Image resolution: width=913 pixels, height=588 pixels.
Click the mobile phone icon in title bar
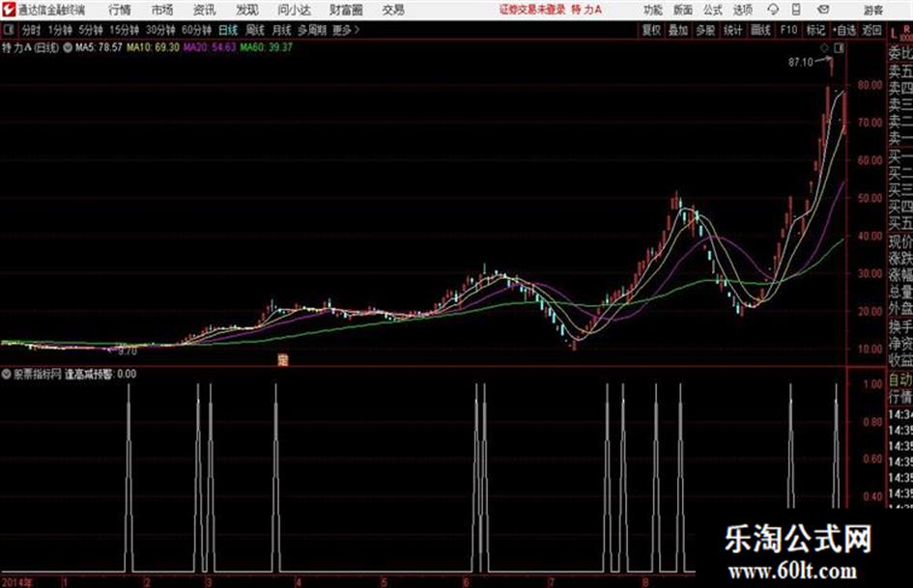tap(796, 10)
